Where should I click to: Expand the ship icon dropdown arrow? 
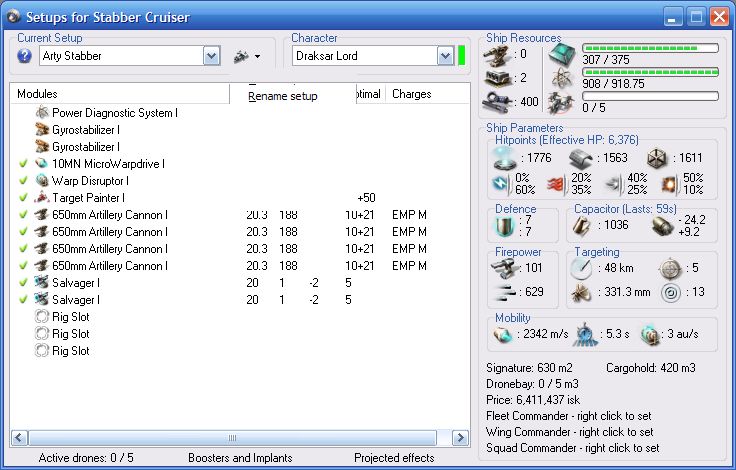pyautogui.click(x=257, y=57)
